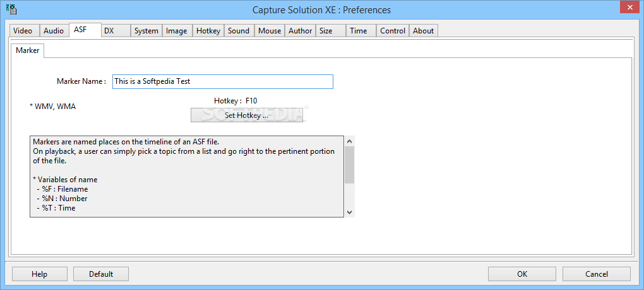Confirm preferences with the OK button
Viewport: 644px width, 290px height.
(522, 274)
